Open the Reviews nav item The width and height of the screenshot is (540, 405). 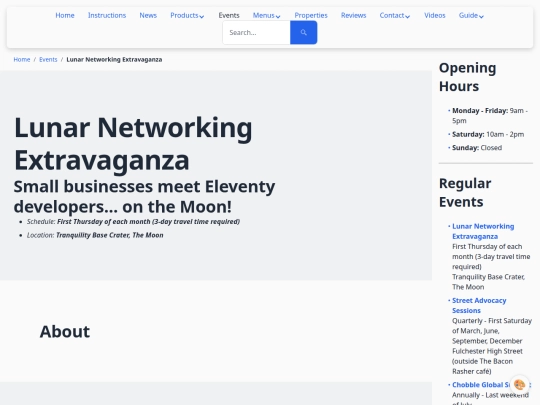tap(353, 15)
